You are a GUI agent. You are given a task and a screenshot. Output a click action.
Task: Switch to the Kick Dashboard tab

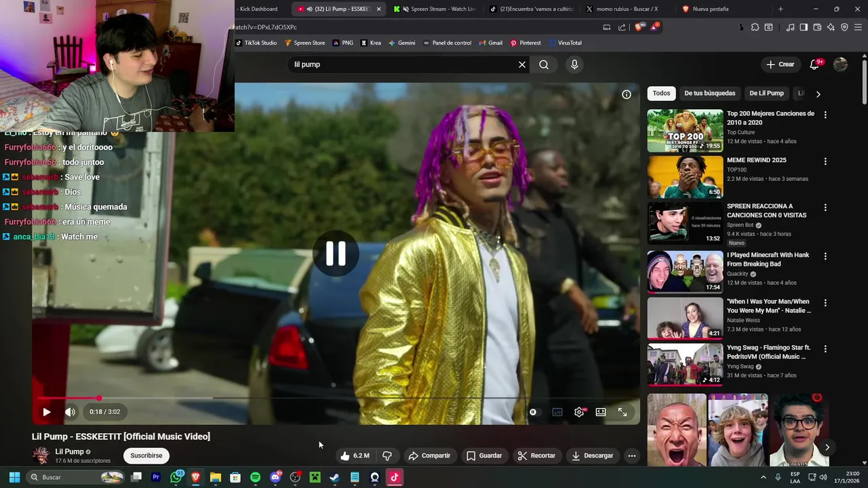(258, 9)
